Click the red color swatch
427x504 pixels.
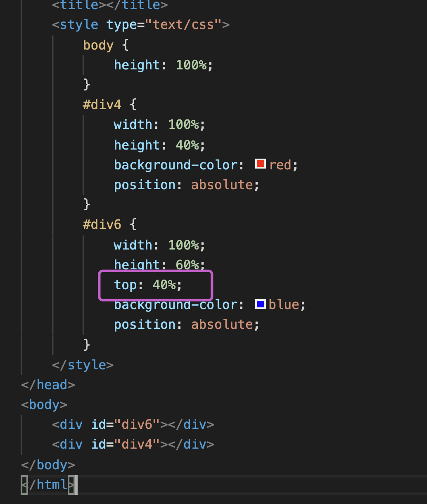(260, 164)
